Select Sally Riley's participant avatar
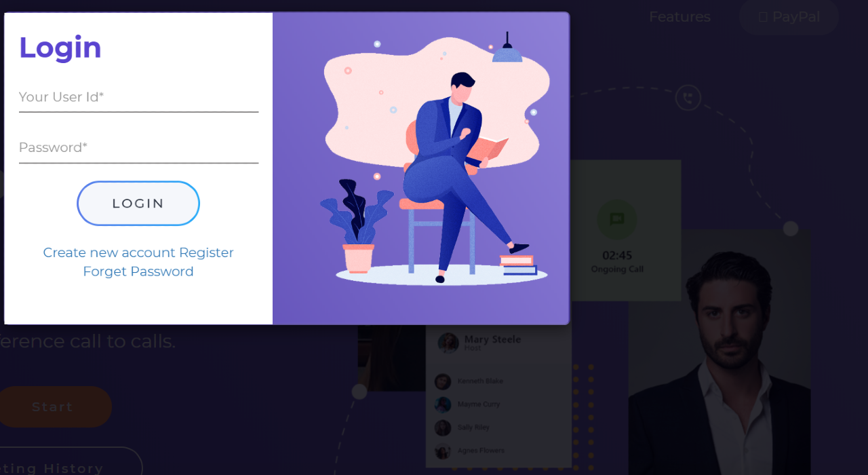Screen dimensions: 868x475 click(443, 427)
